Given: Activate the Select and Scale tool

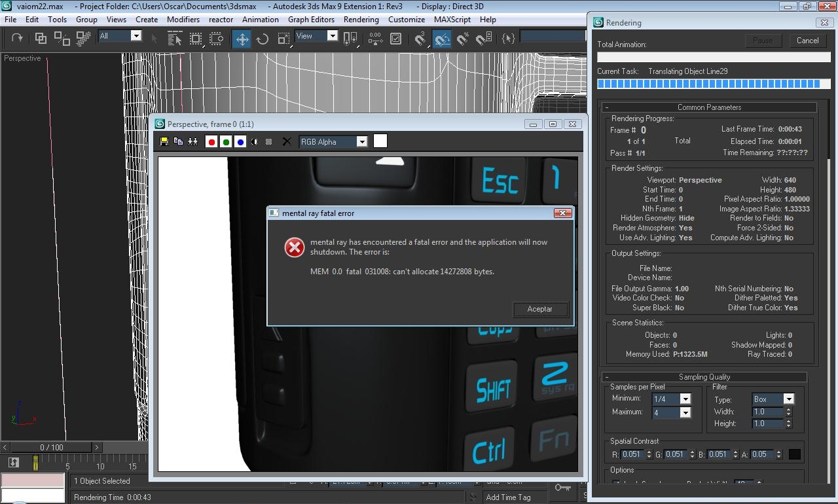Looking at the screenshot, I should pyautogui.click(x=284, y=38).
